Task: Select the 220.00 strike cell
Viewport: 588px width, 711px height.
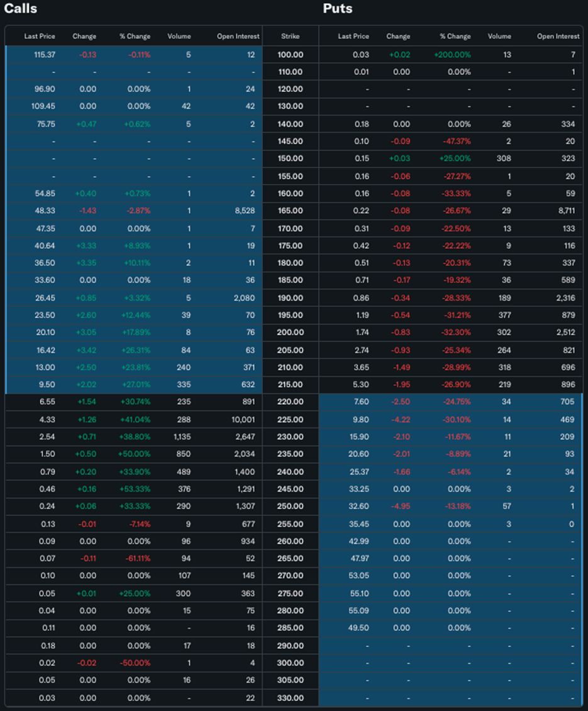Action: 290,402
